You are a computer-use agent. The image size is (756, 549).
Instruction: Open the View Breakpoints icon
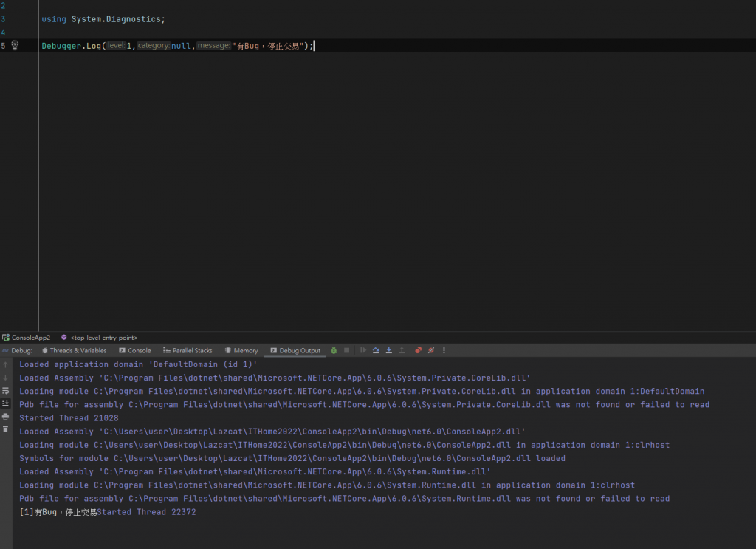(x=418, y=351)
